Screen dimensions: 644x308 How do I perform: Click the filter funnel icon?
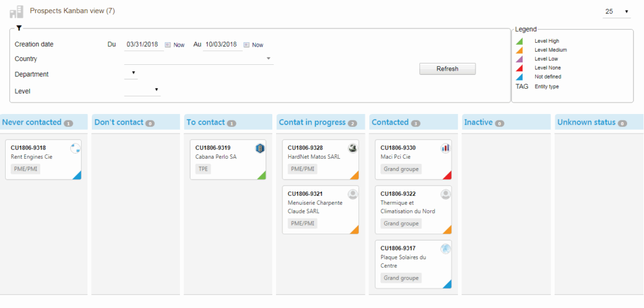19,28
